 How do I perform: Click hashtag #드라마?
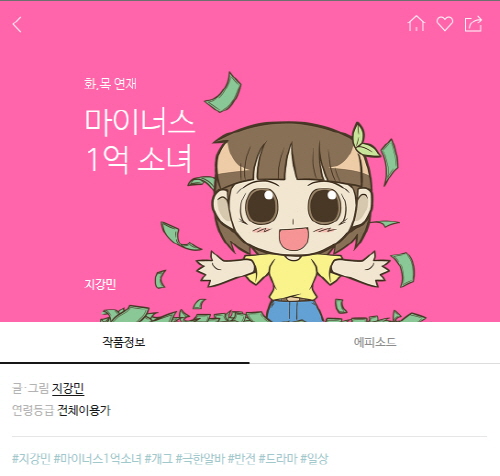pos(278,458)
